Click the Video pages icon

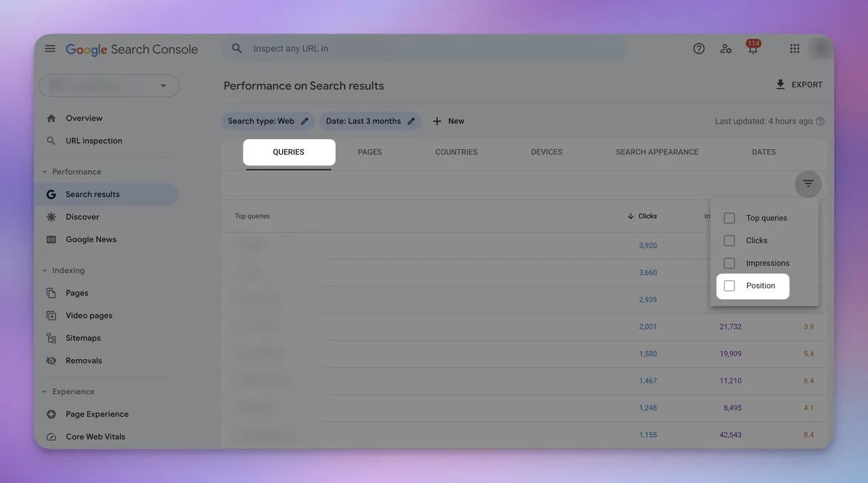tap(51, 315)
